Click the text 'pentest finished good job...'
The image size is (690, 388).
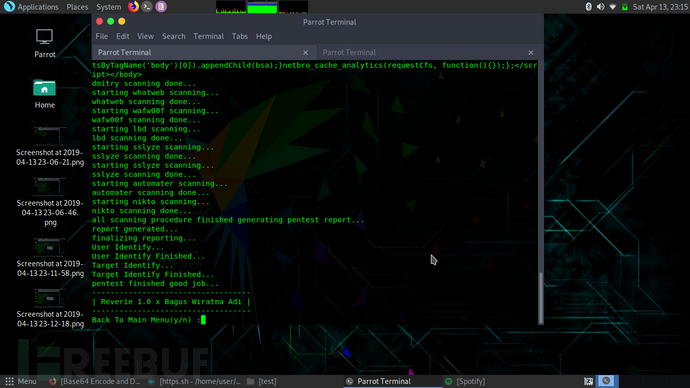click(x=155, y=284)
